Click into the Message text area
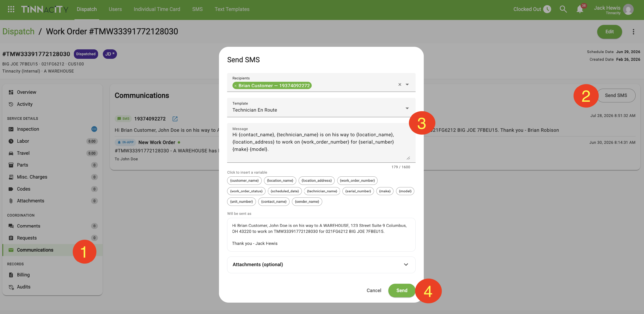The width and height of the screenshot is (644, 314). 321,143
